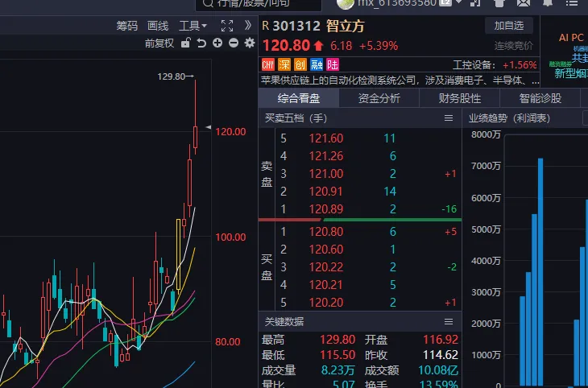This screenshot has width=588, height=388.
Task: Click sell level 5 price 121.60
Action: [326, 138]
